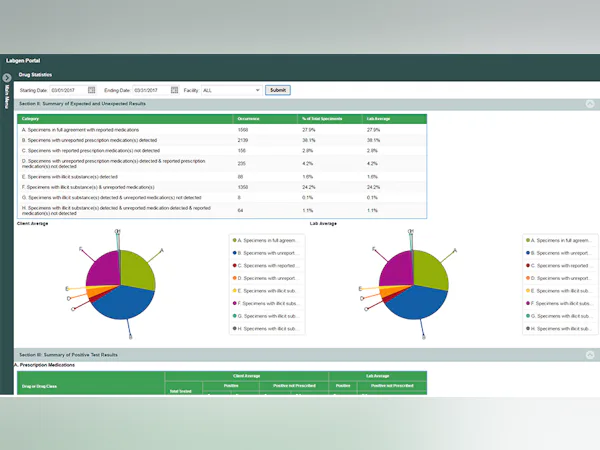600x450 pixels.
Task: Select row C reported prescription not detected
Action: tap(222, 150)
